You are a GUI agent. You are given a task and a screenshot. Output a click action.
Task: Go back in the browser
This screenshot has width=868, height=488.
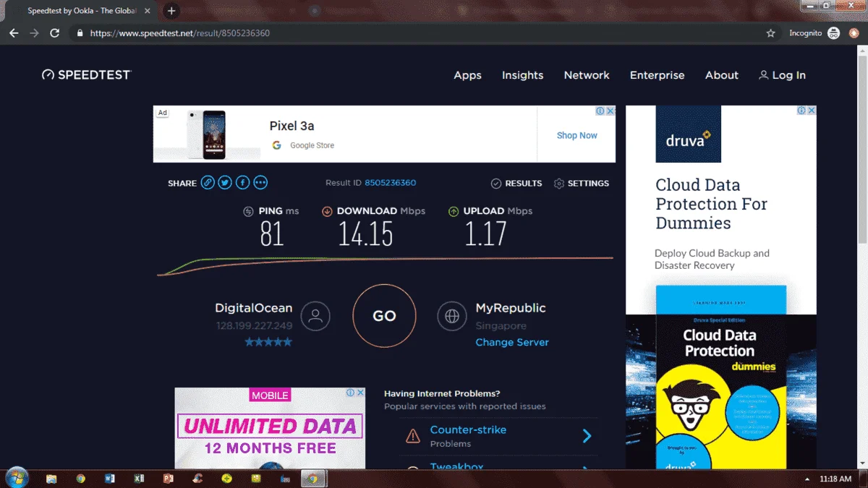pos(14,33)
